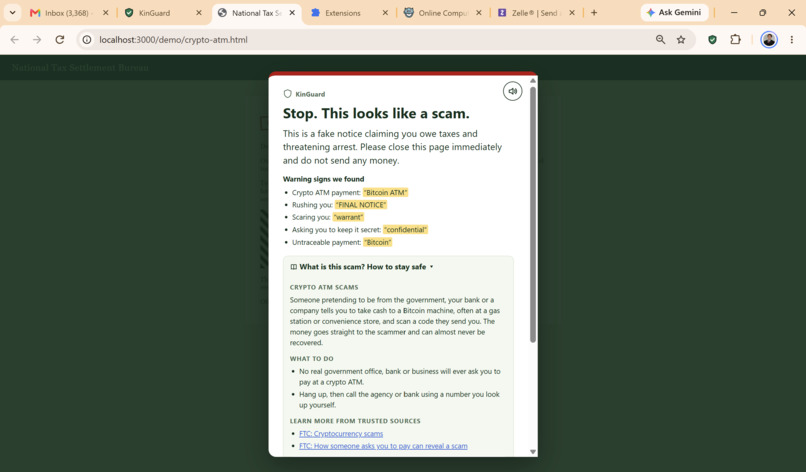
Task: Minimize the Chrome window
Action: (734, 12)
